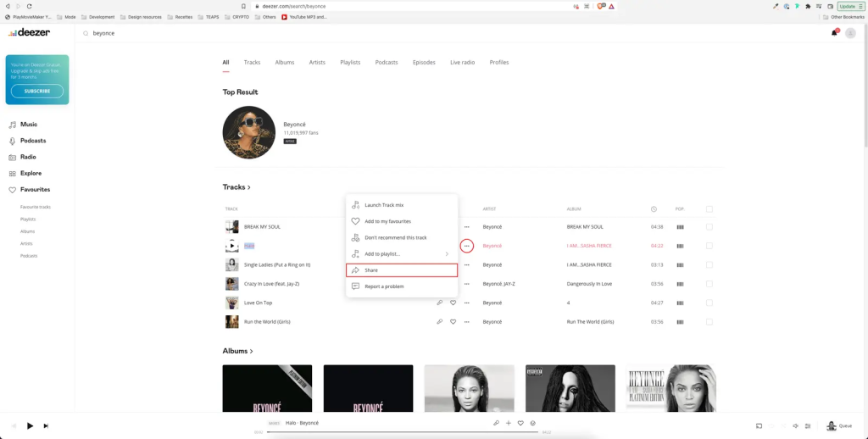Image resolution: width=868 pixels, height=439 pixels.
Task: Expand the Albums section heading
Action: [x=237, y=351]
